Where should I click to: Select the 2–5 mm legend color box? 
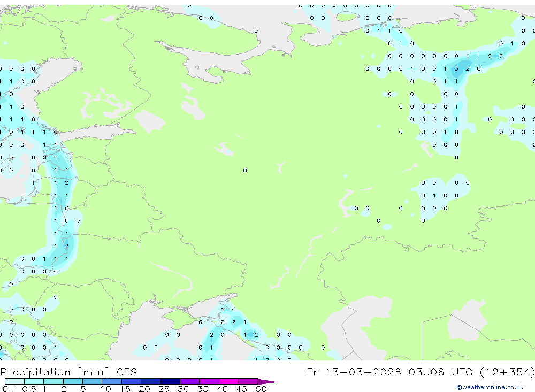(73, 381)
